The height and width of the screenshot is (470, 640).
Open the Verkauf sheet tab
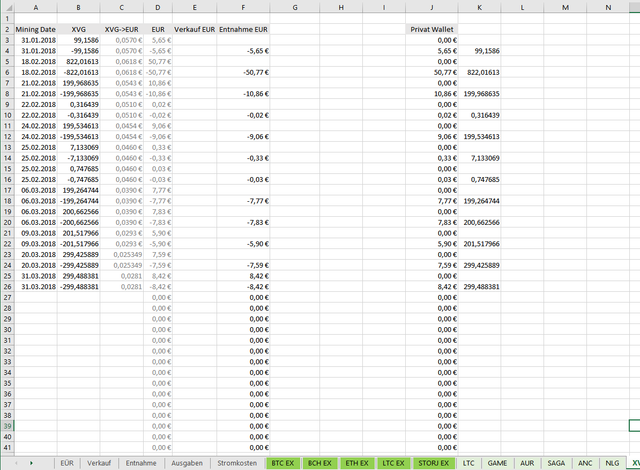pos(99,463)
